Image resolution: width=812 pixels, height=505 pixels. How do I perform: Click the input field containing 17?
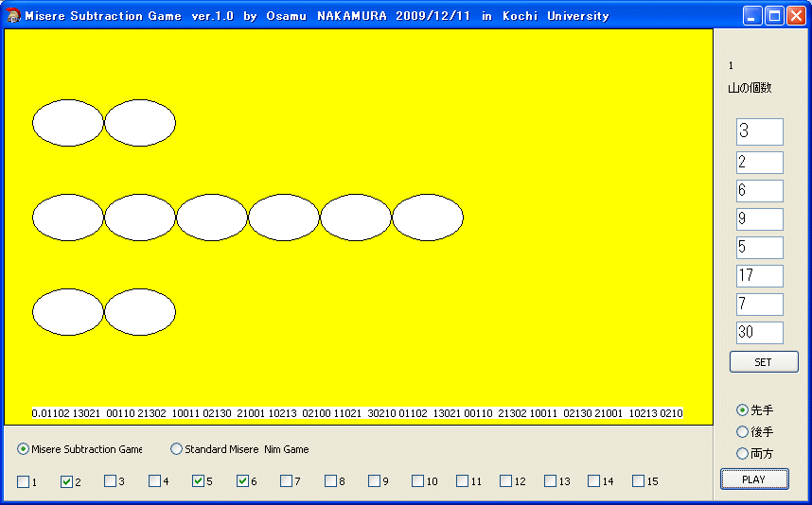tap(760, 276)
